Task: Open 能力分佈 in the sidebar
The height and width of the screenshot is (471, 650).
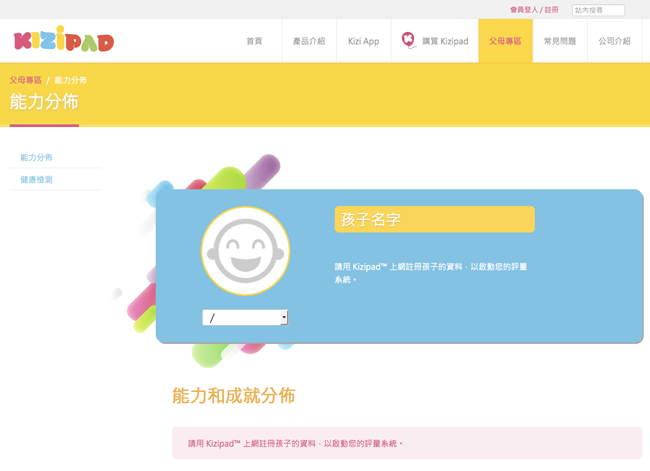Action: tap(36, 158)
